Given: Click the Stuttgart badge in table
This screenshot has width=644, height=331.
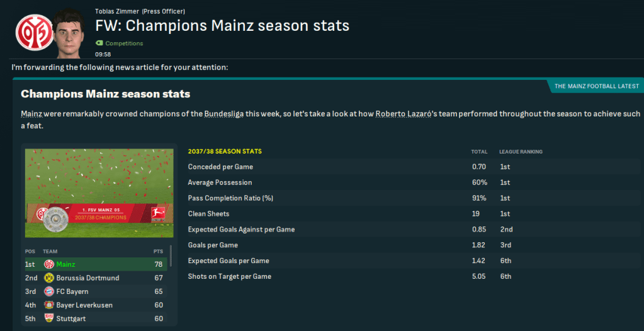Looking at the screenshot, I should (48, 318).
